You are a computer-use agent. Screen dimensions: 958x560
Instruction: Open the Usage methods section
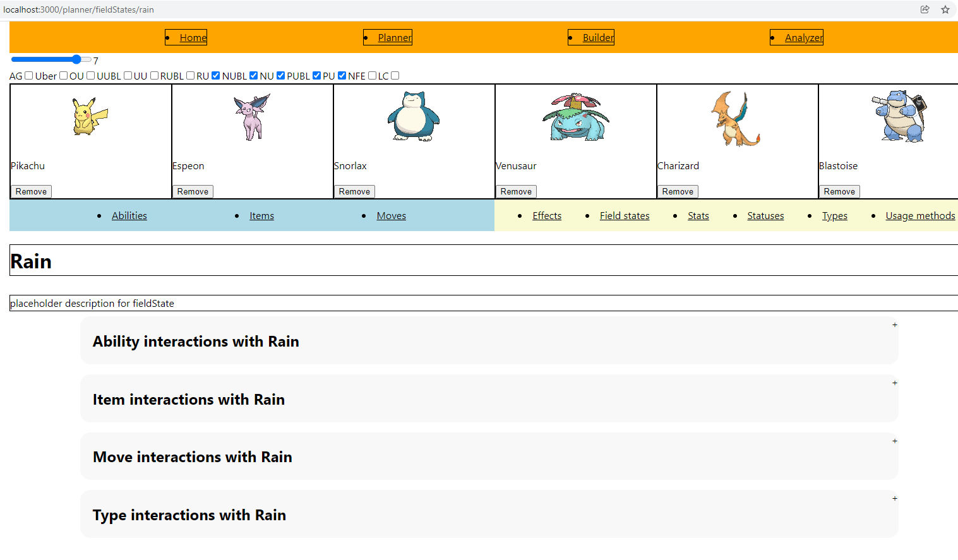tap(920, 216)
